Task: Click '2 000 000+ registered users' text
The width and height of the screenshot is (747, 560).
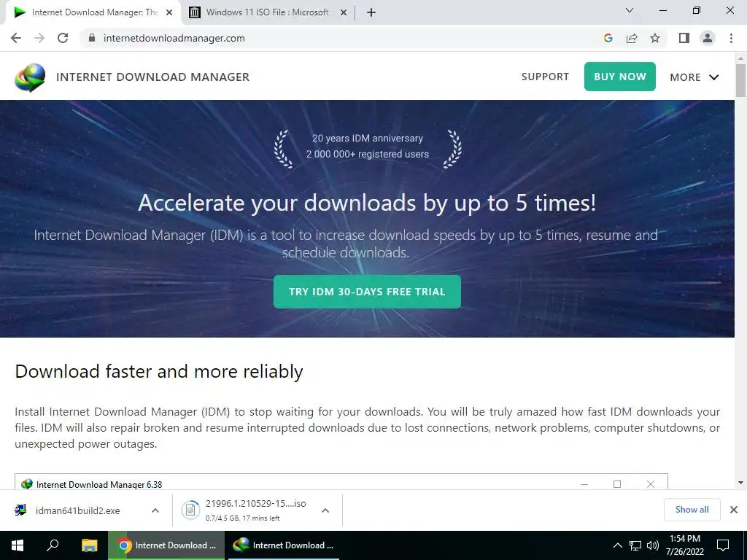Action: coord(368,154)
